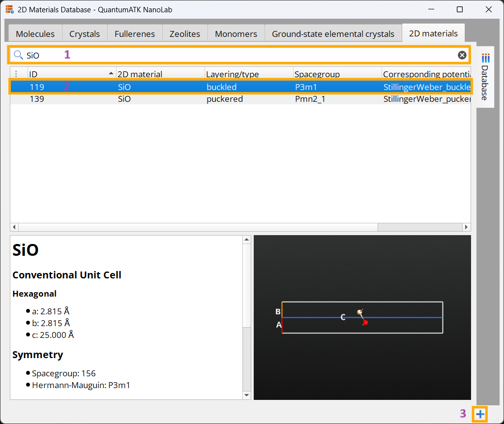Click the 'Hermann-Mauguin: P3m1' line

[x=81, y=385]
